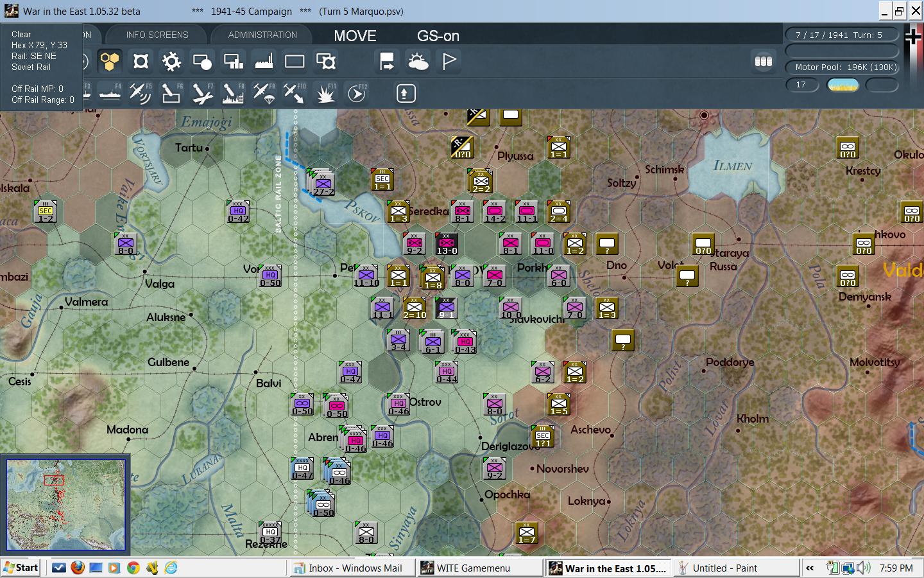Select the F4 naval ship mode

tap(110, 94)
